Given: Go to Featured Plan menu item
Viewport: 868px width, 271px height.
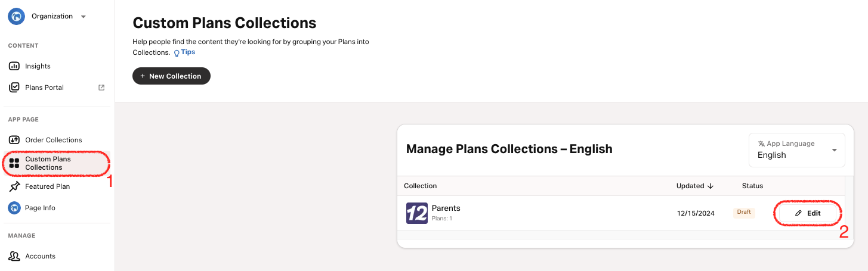Looking at the screenshot, I should point(47,186).
